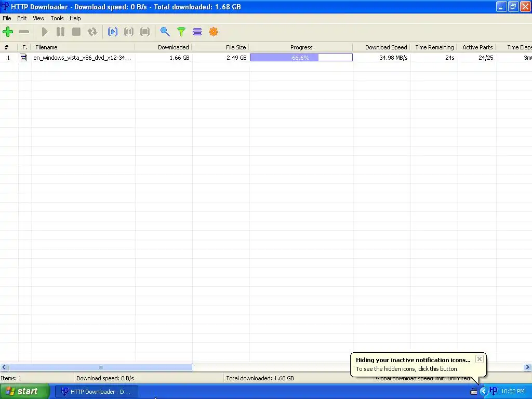The width and height of the screenshot is (532, 399).
Task: Open Options with the orange gear icon
Action: [214, 32]
